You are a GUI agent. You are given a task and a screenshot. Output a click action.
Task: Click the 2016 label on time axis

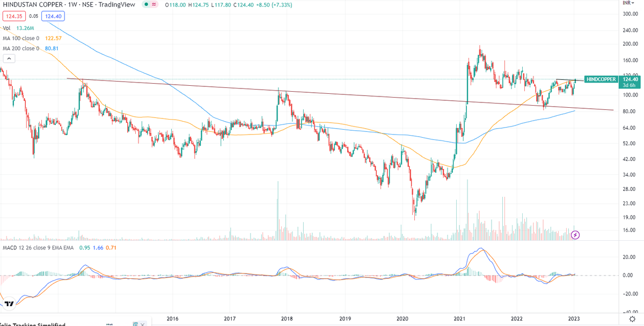173,318
